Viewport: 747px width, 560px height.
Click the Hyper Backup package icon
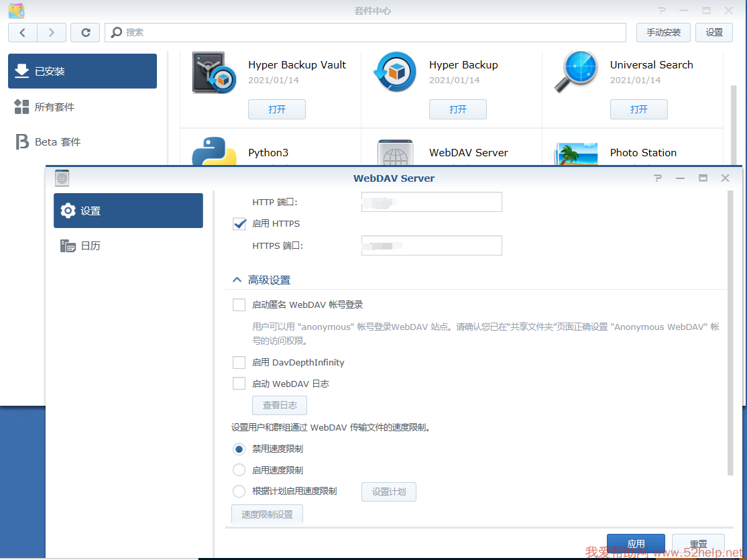(x=395, y=72)
